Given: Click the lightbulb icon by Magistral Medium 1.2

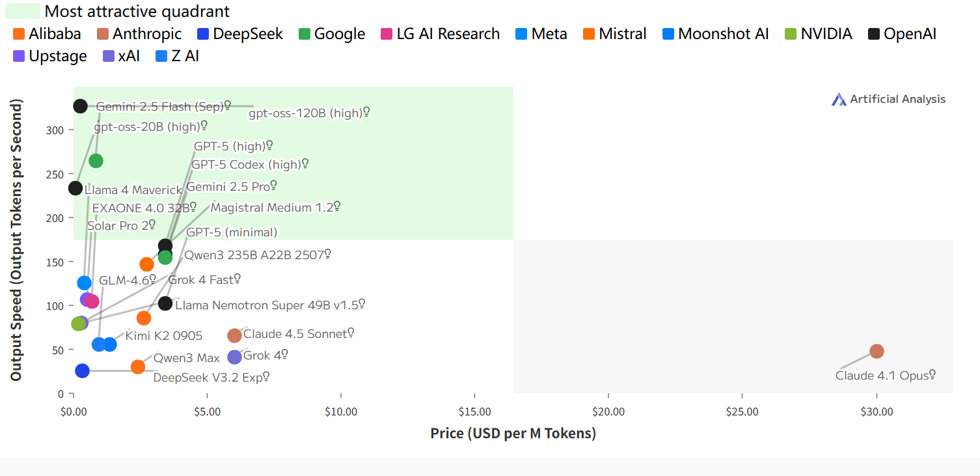Looking at the screenshot, I should (x=336, y=207).
